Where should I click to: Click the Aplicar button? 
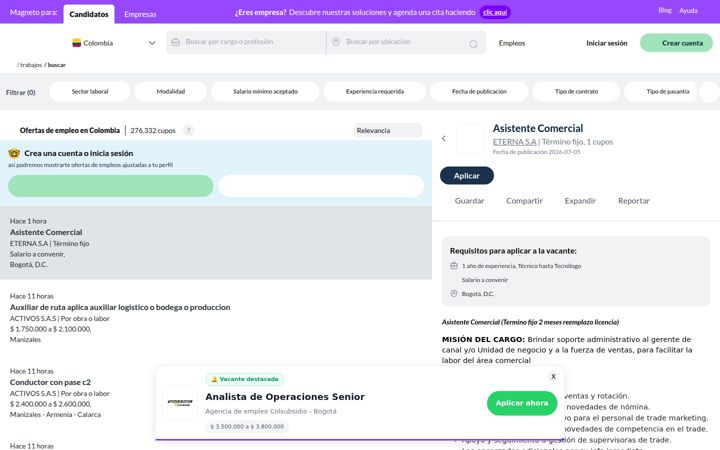coord(467,175)
